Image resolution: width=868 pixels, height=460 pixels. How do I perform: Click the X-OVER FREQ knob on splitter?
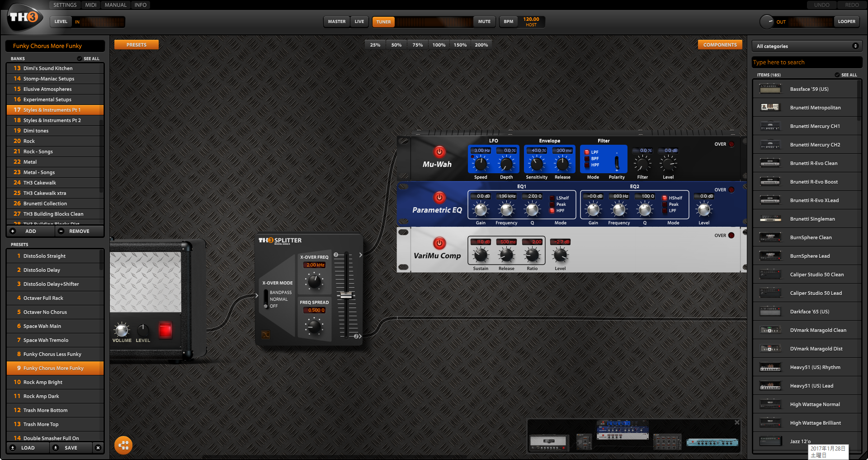[314, 281]
